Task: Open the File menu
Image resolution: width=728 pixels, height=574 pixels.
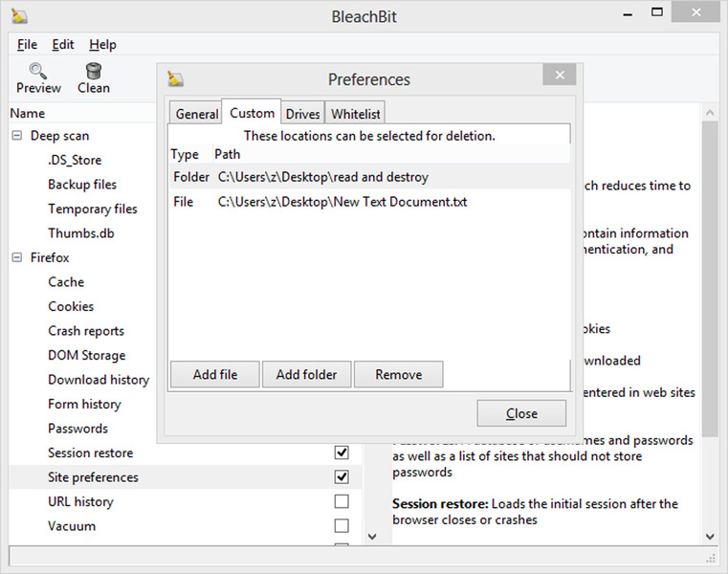Action: pos(27,45)
